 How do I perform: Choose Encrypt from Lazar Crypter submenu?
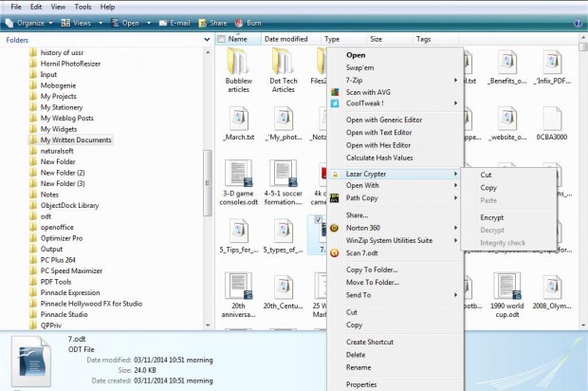[x=493, y=217]
